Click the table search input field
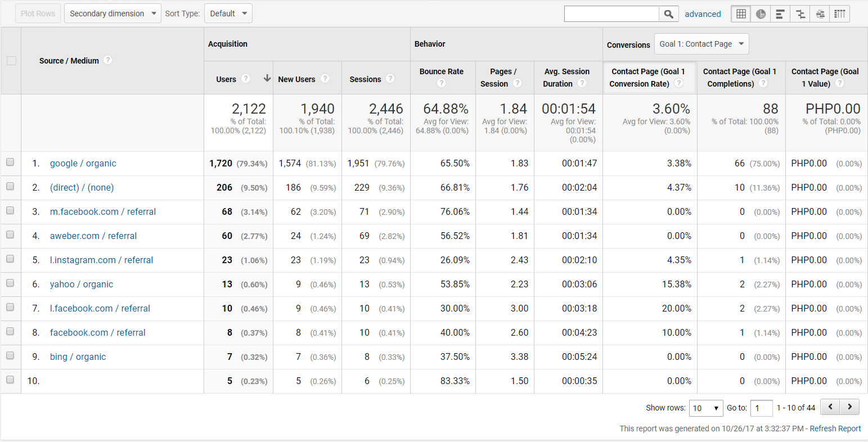This screenshot has width=868, height=442. click(x=611, y=14)
